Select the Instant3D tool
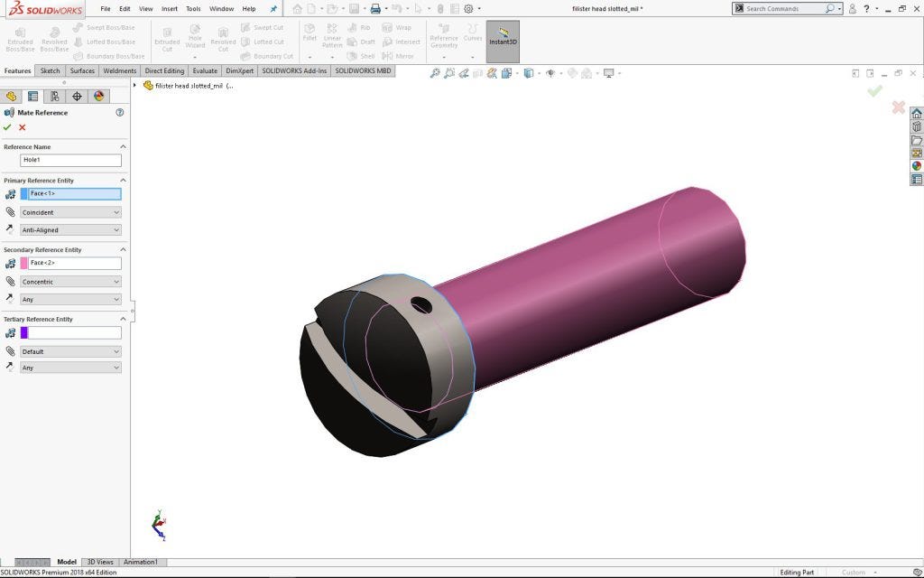The image size is (924, 578). coord(503,40)
